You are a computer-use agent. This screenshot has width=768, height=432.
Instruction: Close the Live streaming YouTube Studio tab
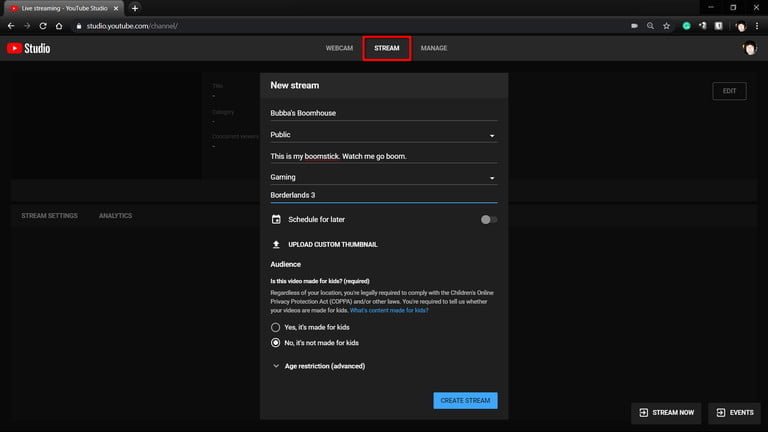[116, 8]
